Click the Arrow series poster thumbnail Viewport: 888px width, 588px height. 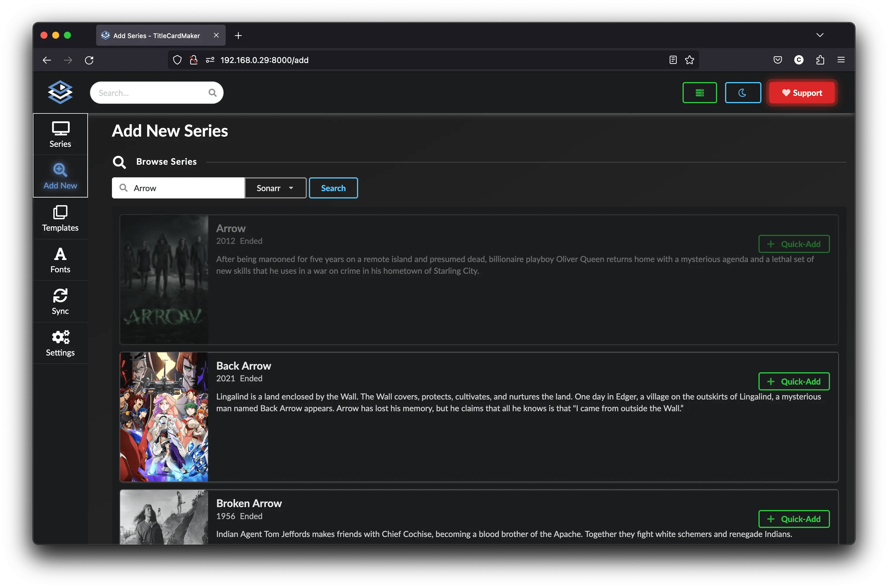click(164, 279)
